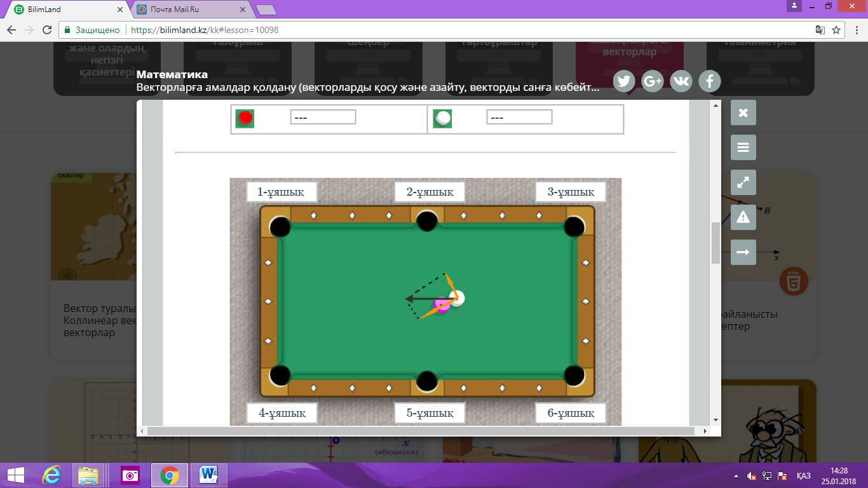Bookmark this page with the star

pos(836,30)
